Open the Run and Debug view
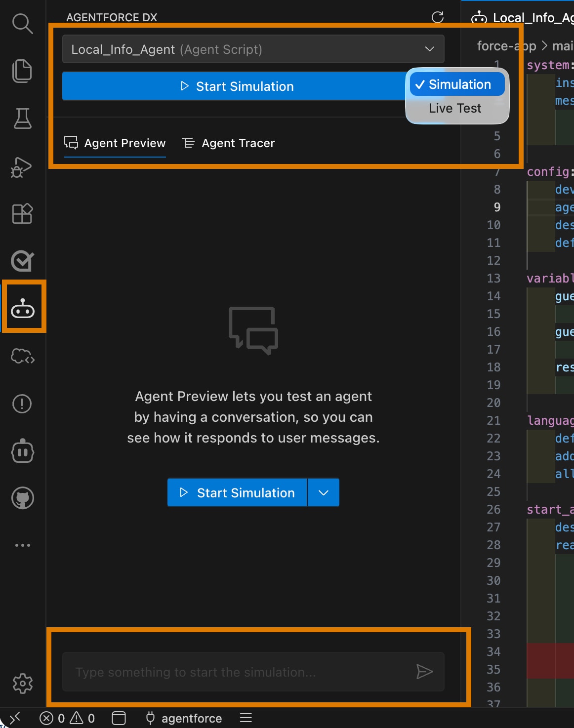The image size is (574, 728). [x=22, y=166]
